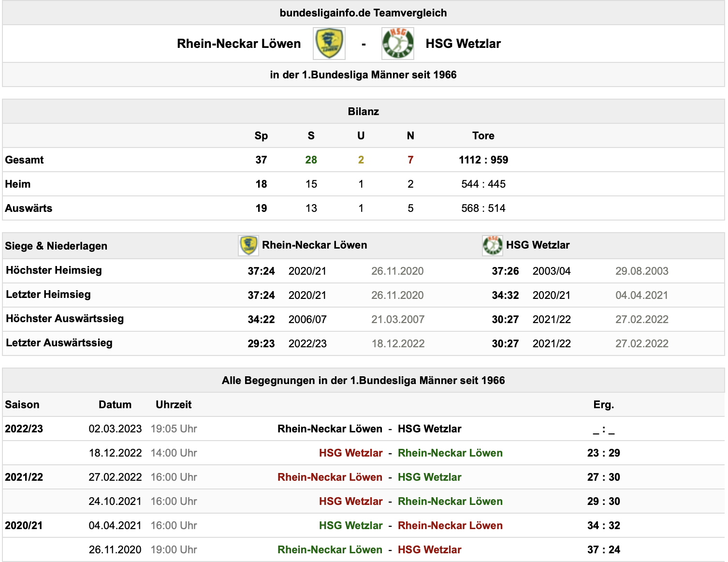Select the 2020/21 season label in fixtures
The height and width of the screenshot is (562, 728).
pyautogui.click(x=24, y=526)
